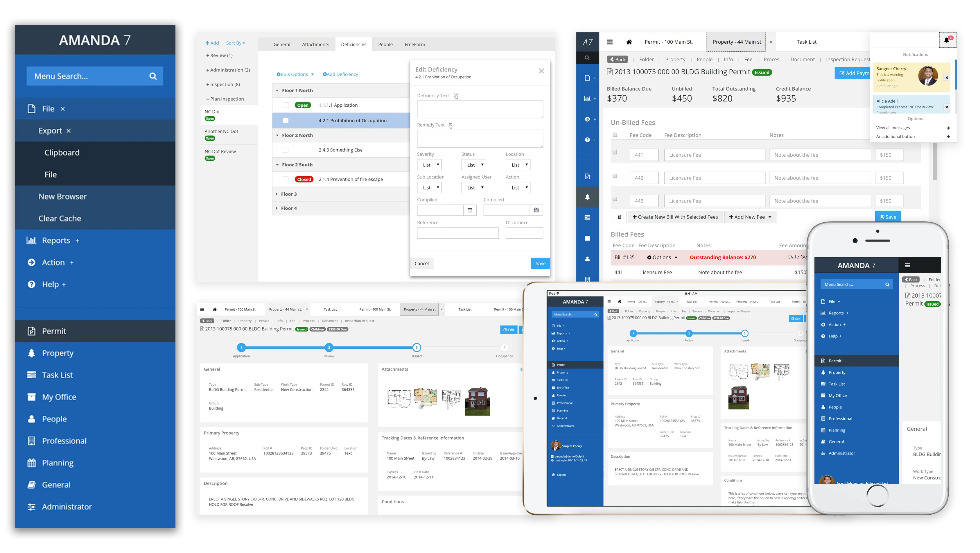Open Administrator in the large left sidebar
Viewport: 980px width, 553px height.
(95, 507)
